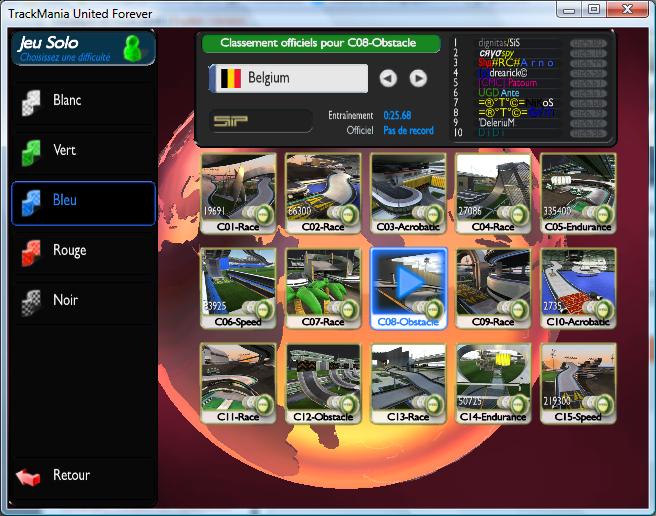
Task: Click the red Retour back arrow icon
Action: (x=29, y=476)
